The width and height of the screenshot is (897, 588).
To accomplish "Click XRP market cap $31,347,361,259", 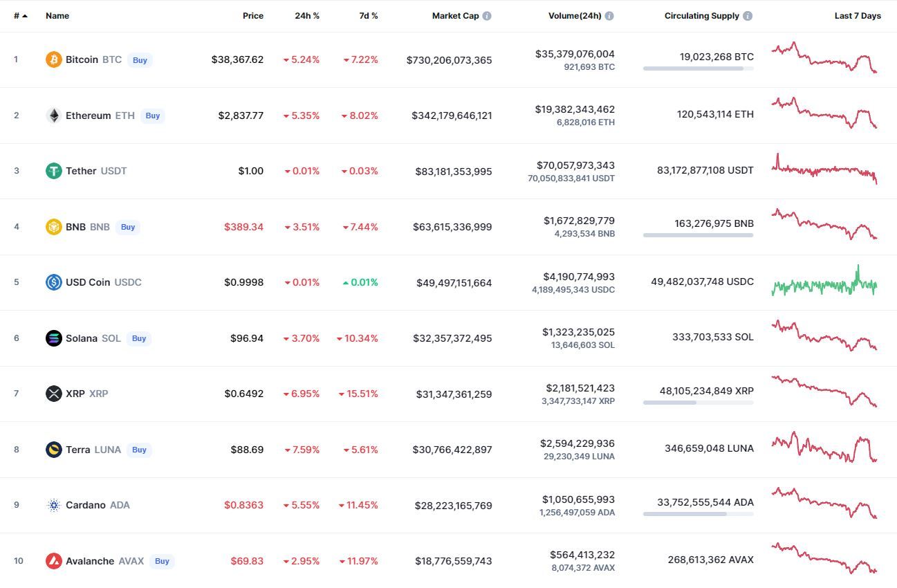I will coord(454,394).
